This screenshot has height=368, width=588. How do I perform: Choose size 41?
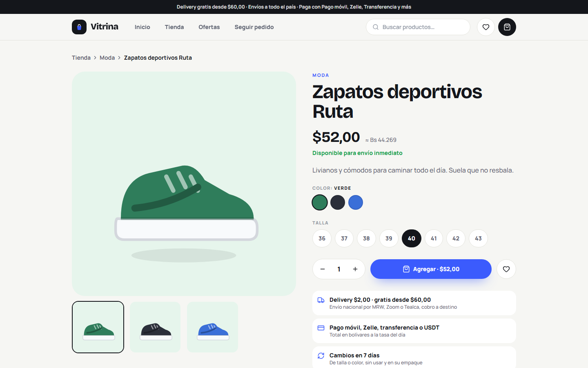point(434,238)
